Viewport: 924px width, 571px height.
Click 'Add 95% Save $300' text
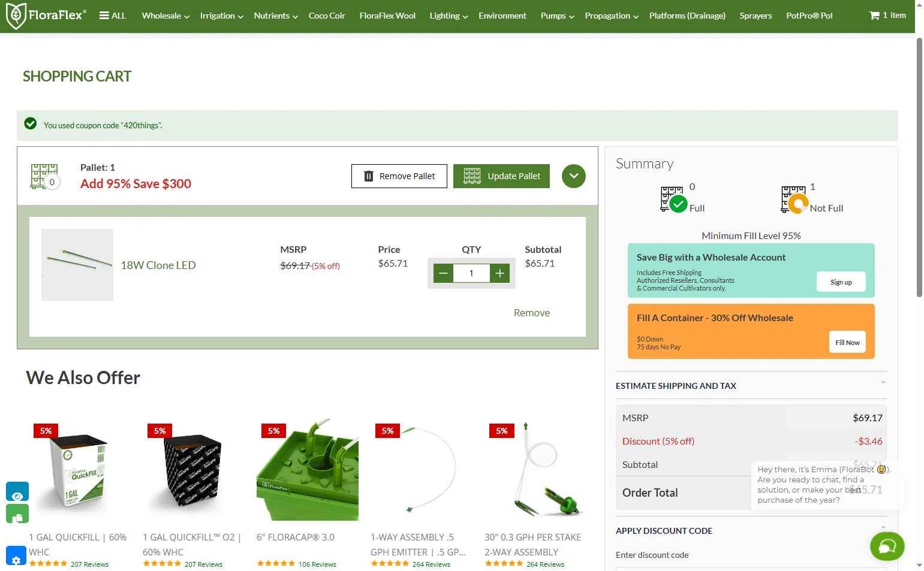136,184
